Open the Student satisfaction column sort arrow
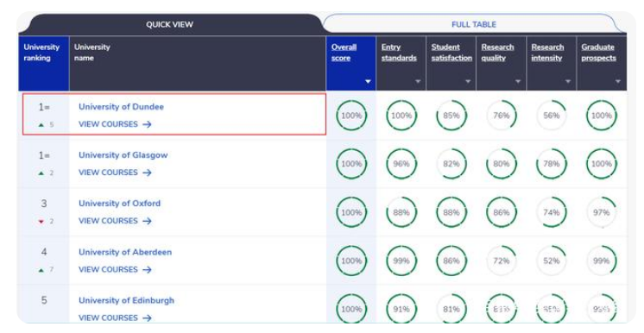 click(468, 81)
